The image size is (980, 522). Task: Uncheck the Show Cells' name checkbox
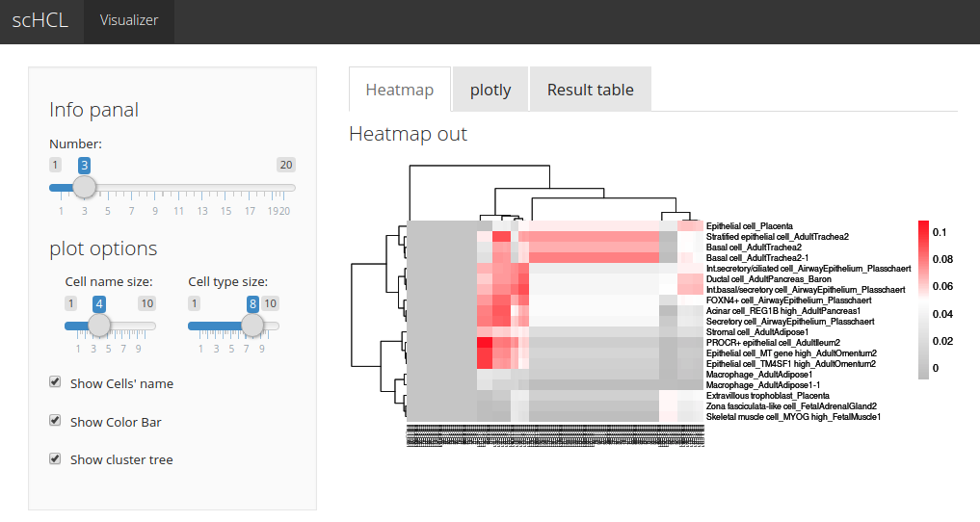pos(56,382)
